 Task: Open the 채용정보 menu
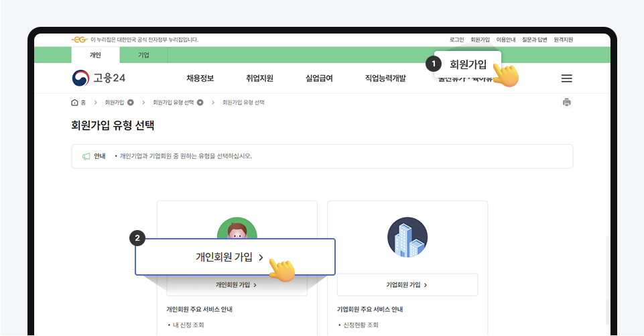[x=200, y=78]
